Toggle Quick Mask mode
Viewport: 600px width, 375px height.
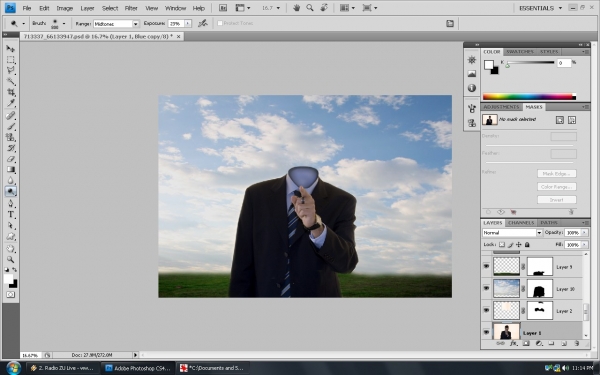click(10, 295)
